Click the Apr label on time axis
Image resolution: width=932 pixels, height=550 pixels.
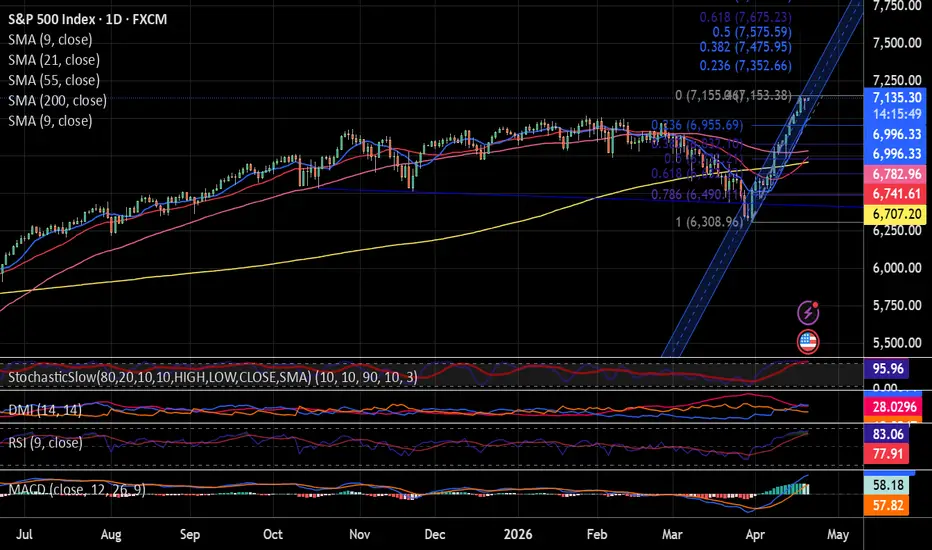[x=755, y=535]
